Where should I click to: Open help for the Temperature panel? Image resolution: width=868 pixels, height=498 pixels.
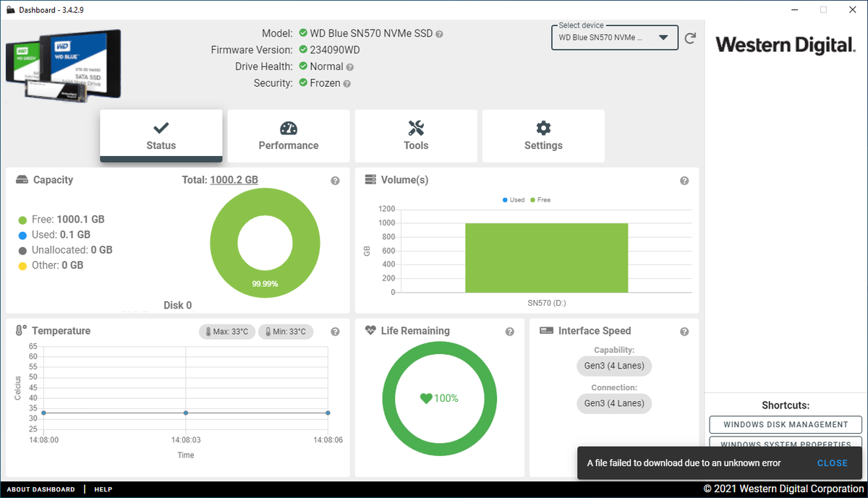tap(335, 332)
